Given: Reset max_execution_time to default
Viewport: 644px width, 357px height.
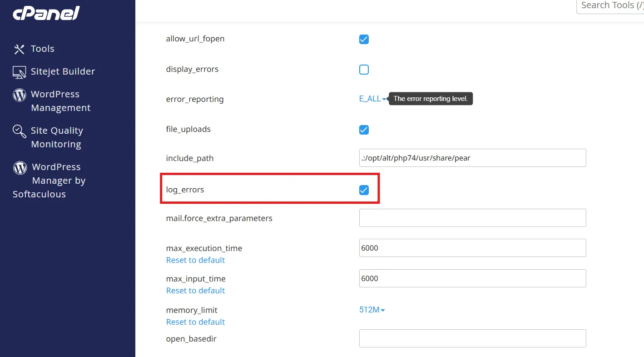Looking at the screenshot, I should click(x=195, y=260).
